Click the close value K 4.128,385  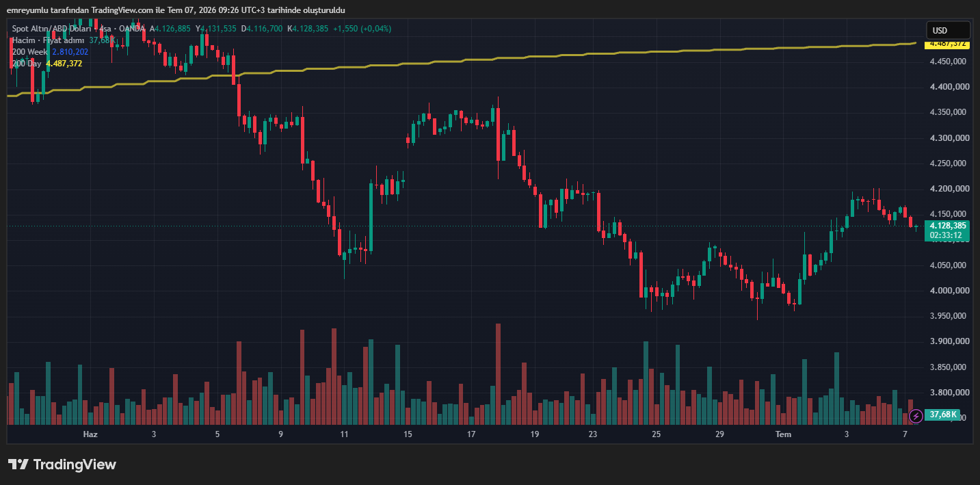coord(308,29)
